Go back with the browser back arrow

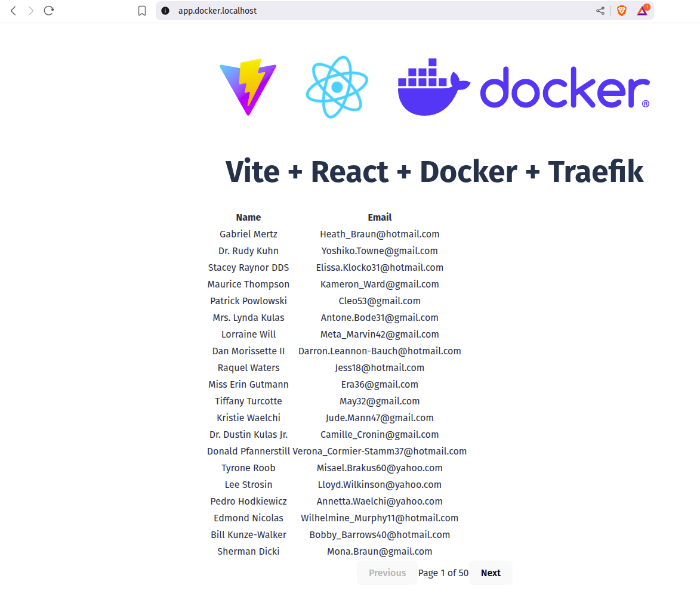pyautogui.click(x=13, y=11)
